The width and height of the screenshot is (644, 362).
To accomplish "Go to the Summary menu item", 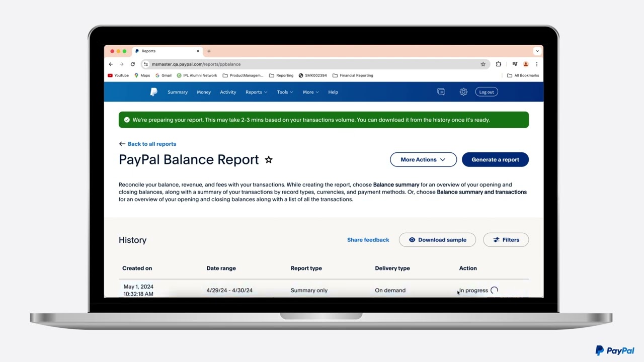I will click(x=178, y=92).
